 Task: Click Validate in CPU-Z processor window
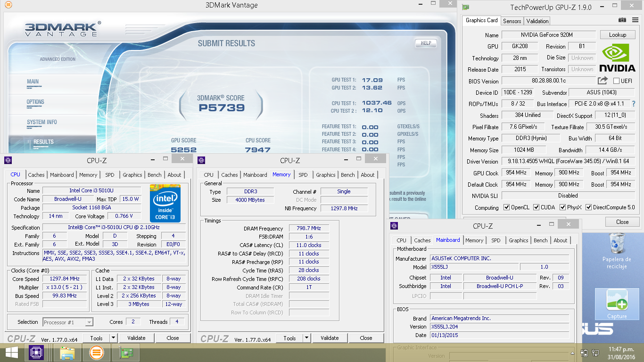click(136, 338)
